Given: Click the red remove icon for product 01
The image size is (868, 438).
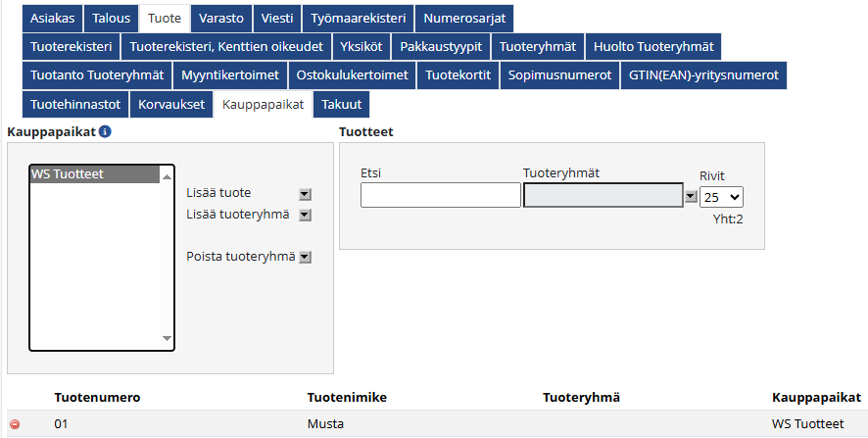Looking at the screenshot, I should (x=14, y=424).
